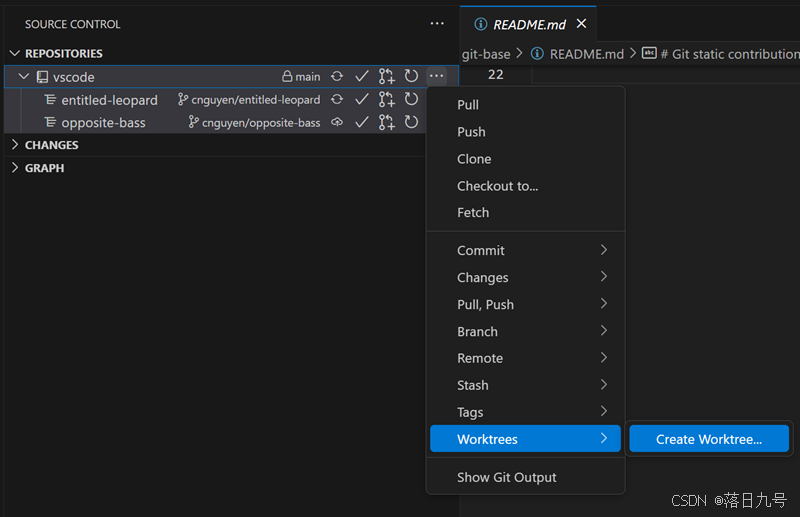The image size is (800, 517).
Task: Click Git static contribution breadcrumb heading
Action: click(x=730, y=54)
